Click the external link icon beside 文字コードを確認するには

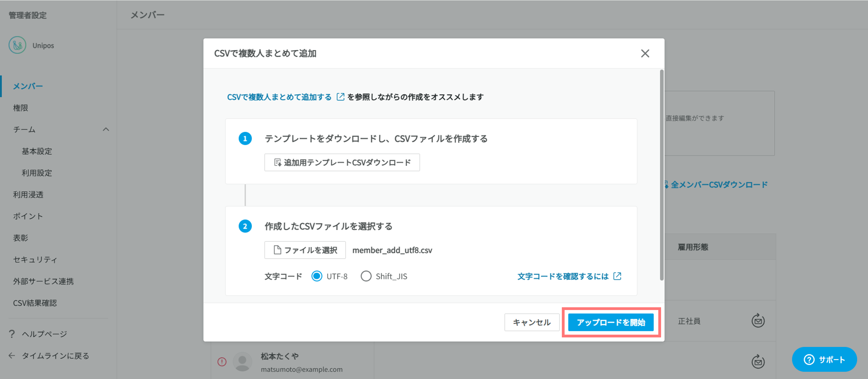(x=617, y=276)
